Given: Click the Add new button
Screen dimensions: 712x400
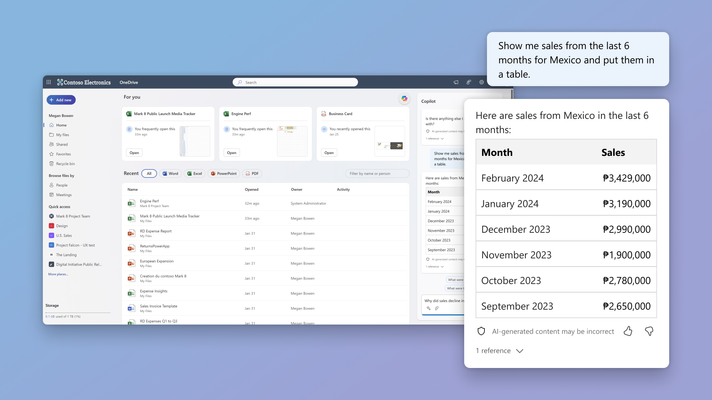Looking at the screenshot, I should (x=61, y=100).
